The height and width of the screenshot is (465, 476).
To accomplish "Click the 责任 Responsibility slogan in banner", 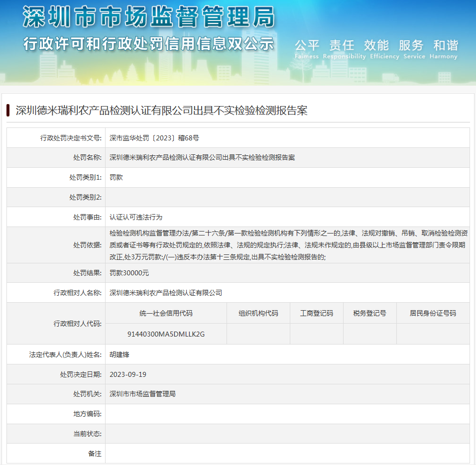I will point(344,49).
